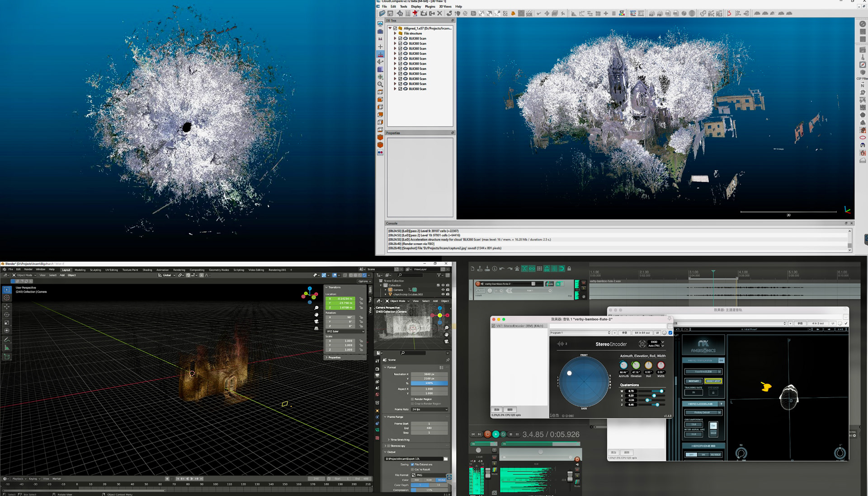Open Object Mode dropdown in Blender main viewport header
This screenshot has width=868, height=496.
coord(24,275)
